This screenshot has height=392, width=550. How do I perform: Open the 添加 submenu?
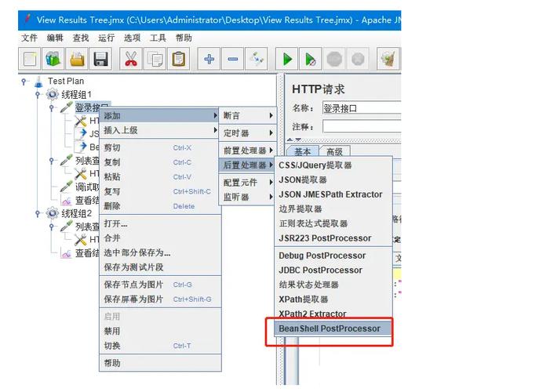160,115
